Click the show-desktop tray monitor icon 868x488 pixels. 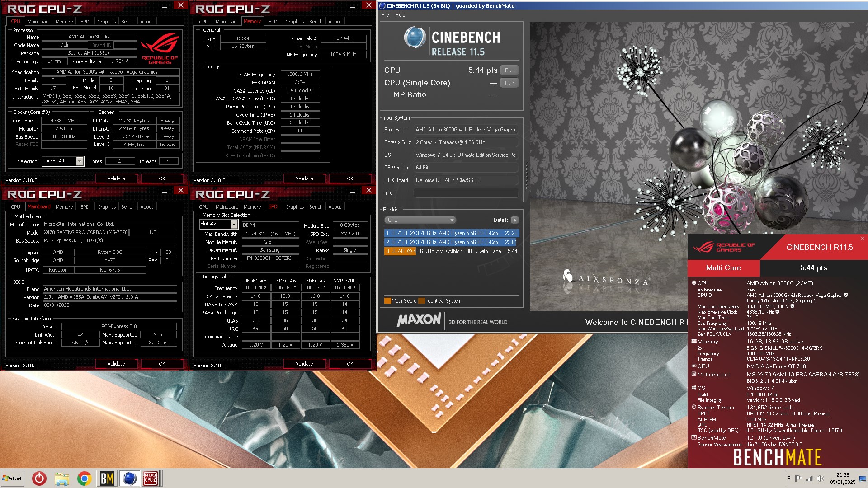coord(862,479)
